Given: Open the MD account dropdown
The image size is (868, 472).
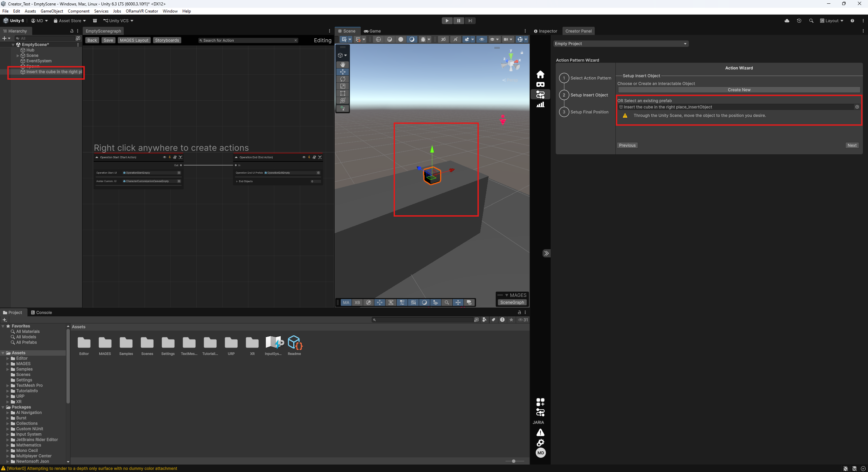Looking at the screenshot, I should click(x=39, y=21).
